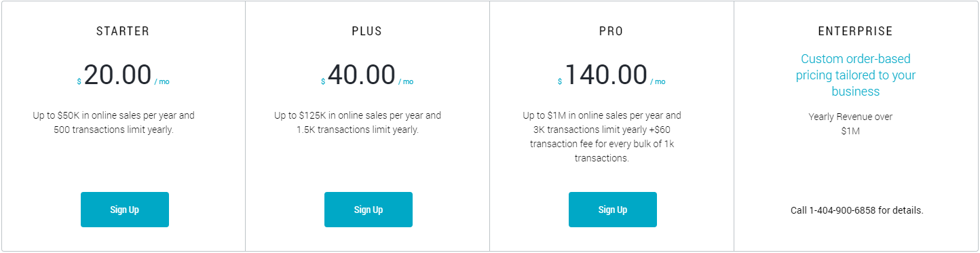Click the custom order-based pricing text

click(856, 75)
